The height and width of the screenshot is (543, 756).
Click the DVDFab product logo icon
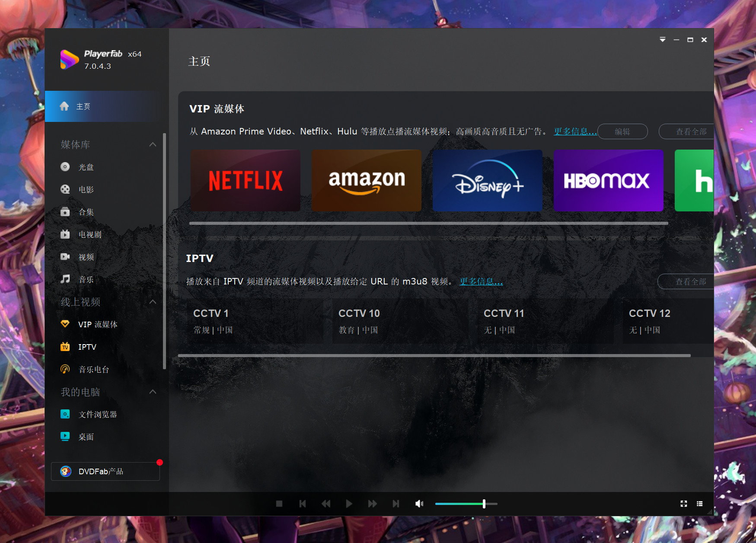tap(66, 471)
